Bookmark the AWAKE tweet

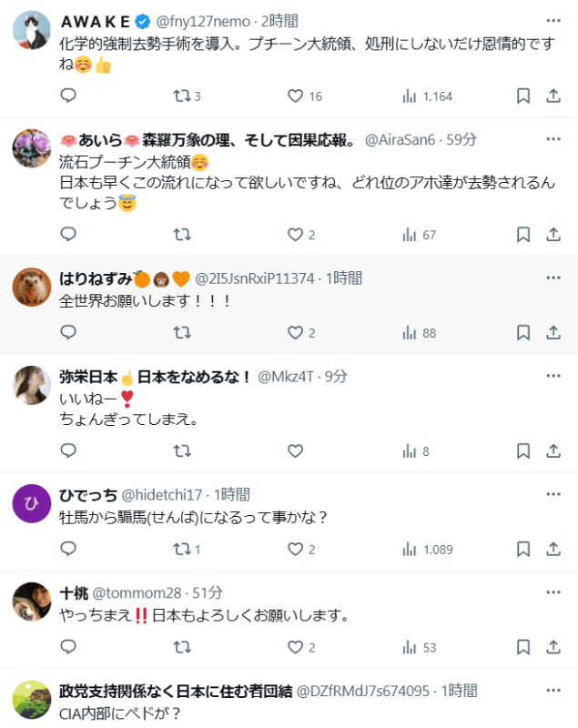[523, 96]
